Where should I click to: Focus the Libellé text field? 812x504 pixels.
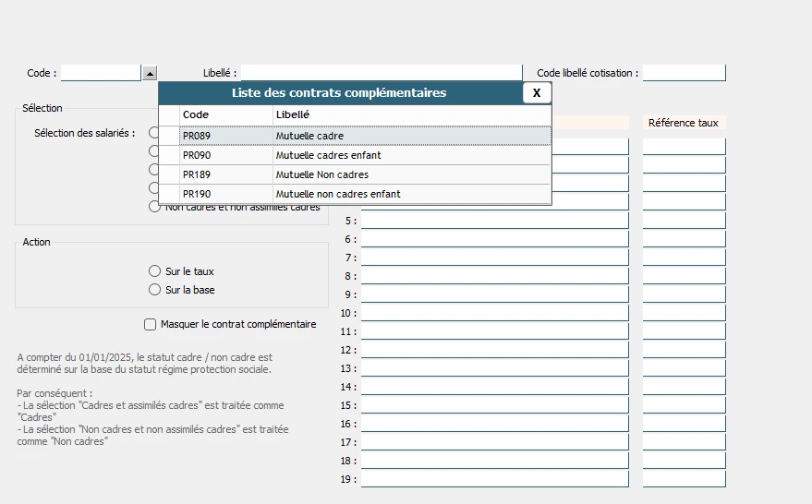pos(382,73)
